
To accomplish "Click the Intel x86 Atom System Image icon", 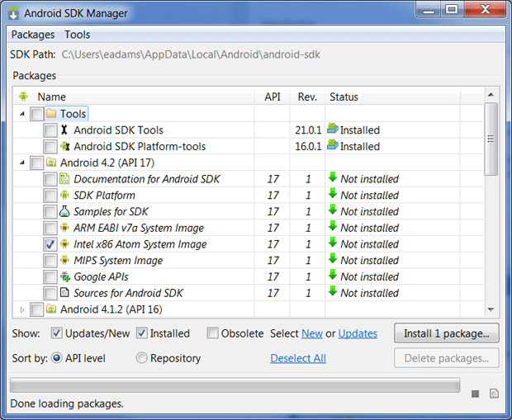I will 64,244.
